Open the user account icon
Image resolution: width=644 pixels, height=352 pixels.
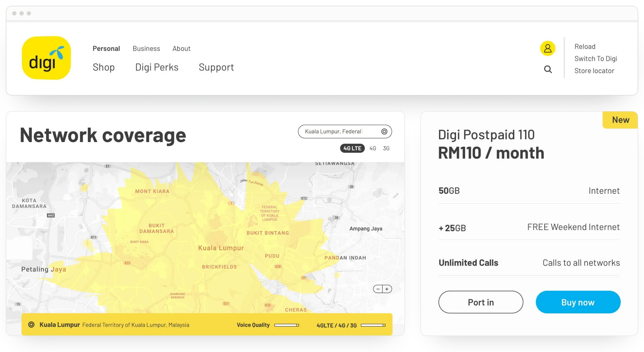(547, 48)
